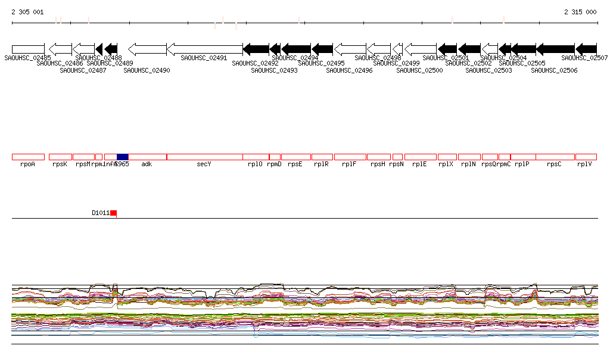Select the rpoA gene box
Image resolution: width=610 pixels, height=364 pixels.
(28, 157)
